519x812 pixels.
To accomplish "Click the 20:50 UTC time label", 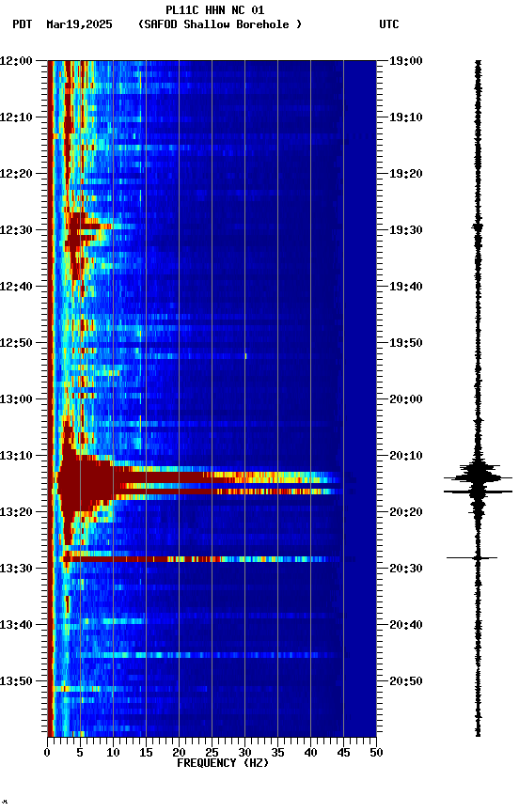I will tap(406, 682).
